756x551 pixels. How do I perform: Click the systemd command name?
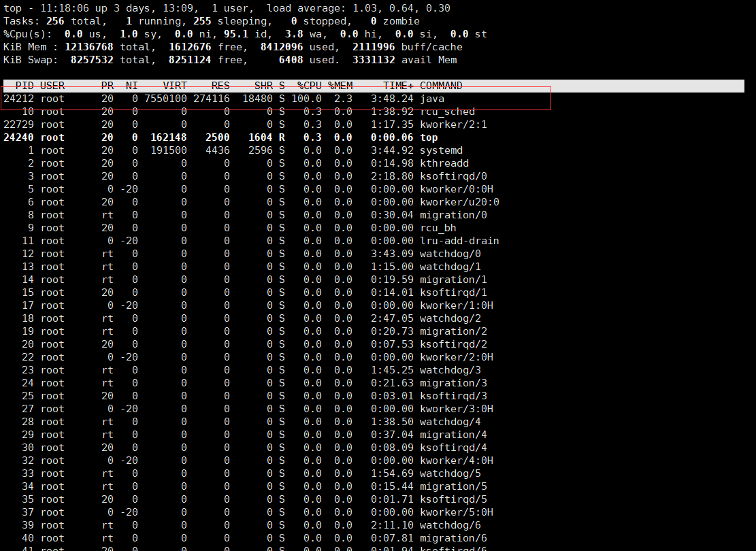(x=441, y=150)
